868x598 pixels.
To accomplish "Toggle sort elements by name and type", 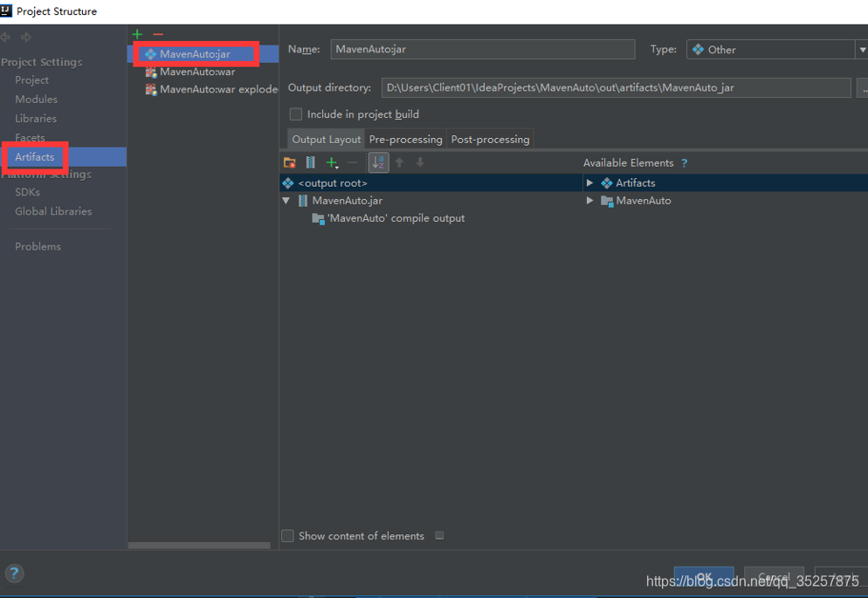I will 378,162.
